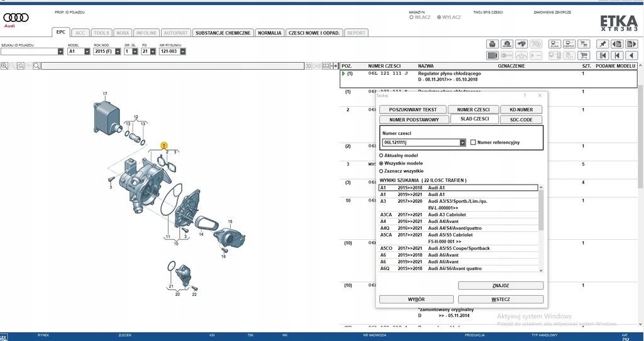Select part row 06L 121 111 J

[x=489, y=78]
